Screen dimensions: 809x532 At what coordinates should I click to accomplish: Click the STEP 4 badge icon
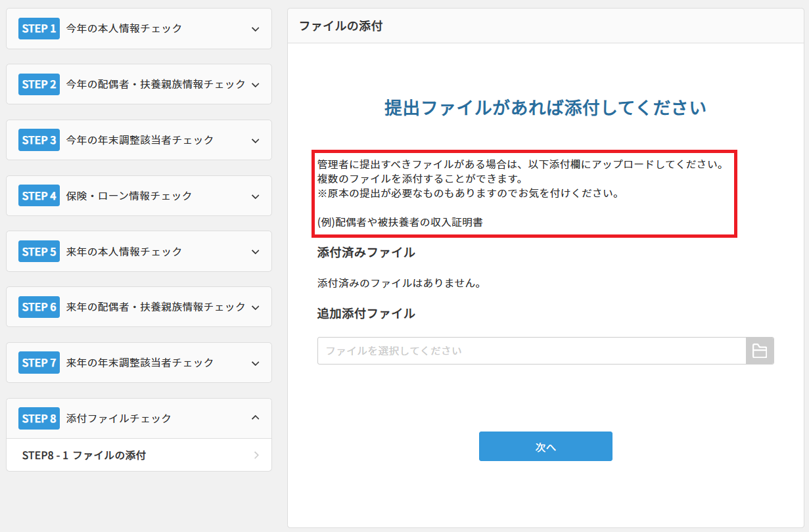point(38,195)
